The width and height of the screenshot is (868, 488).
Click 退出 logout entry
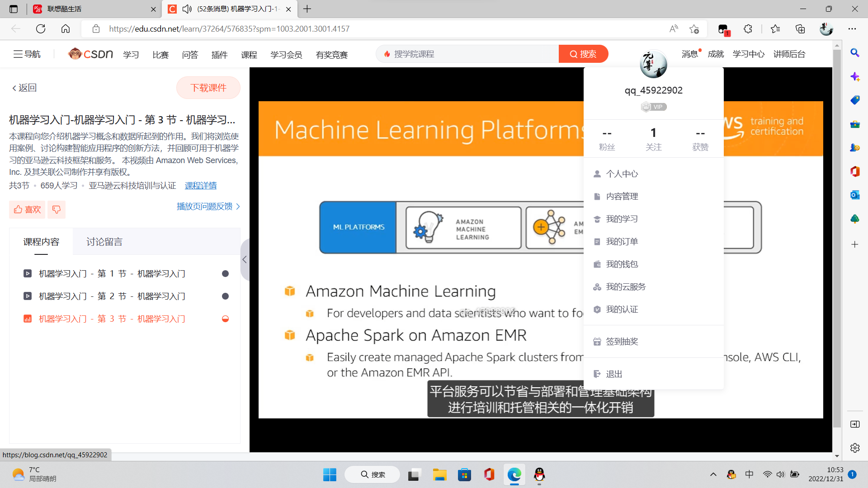pos(614,374)
